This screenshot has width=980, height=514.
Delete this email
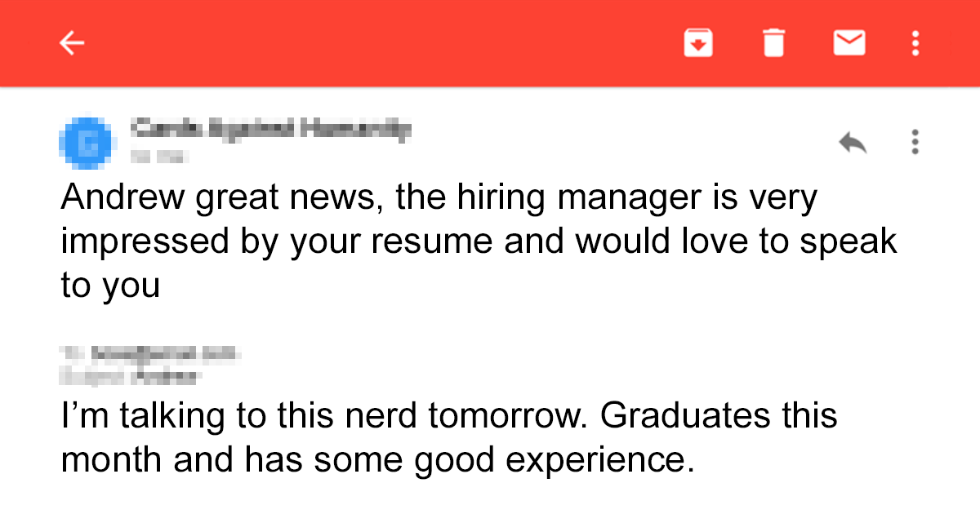(x=773, y=42)
